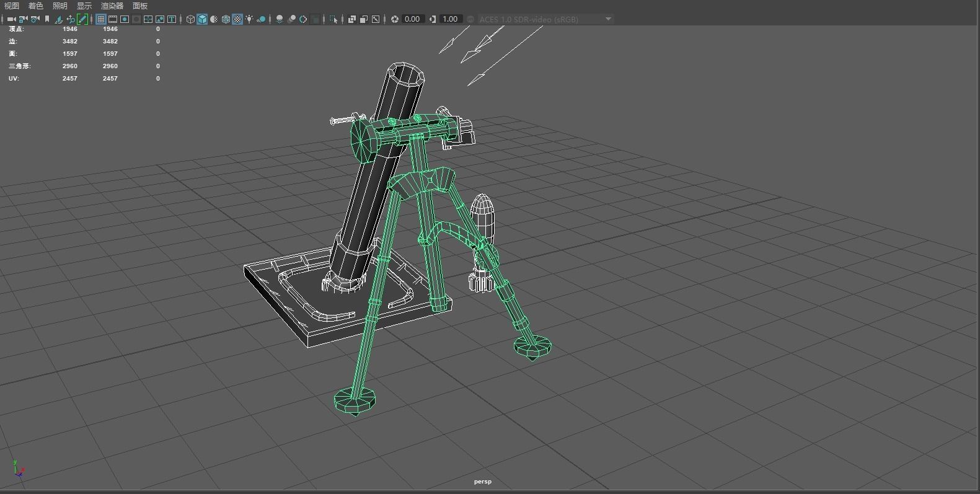This screenshot has width=980, height=494.
Task: Toggle the X-Ray Joints icon
Action: 376,19
